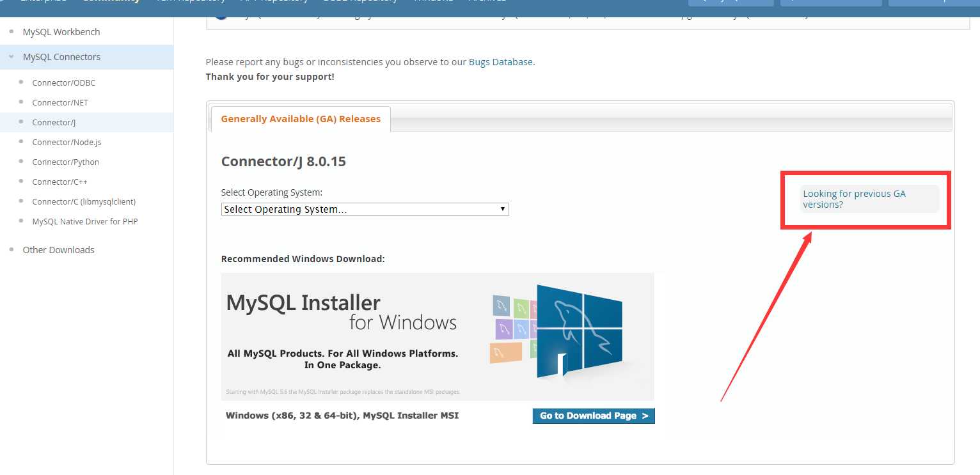This screenshot has width=980, height=475.
Task: Open Other Downloads in the sidebar
Action: (58, 250)
